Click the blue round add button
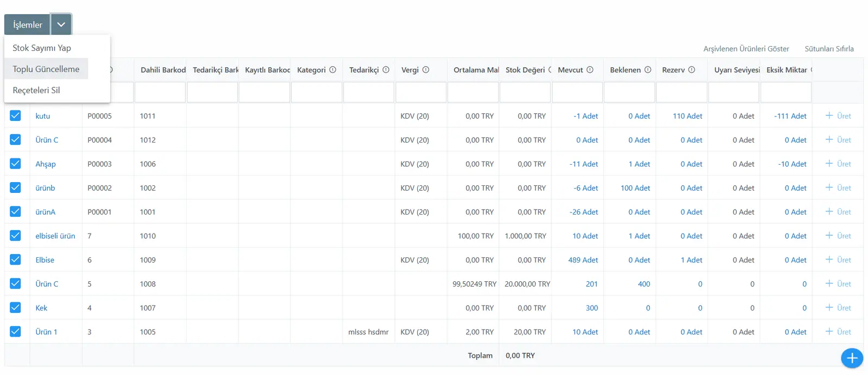868x375 pixels. (852, 358)
